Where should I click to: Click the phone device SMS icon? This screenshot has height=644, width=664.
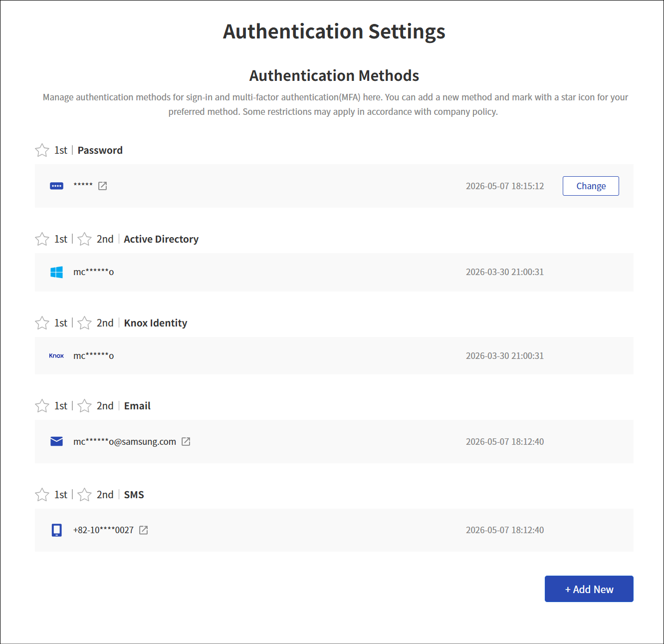(57, 530)
